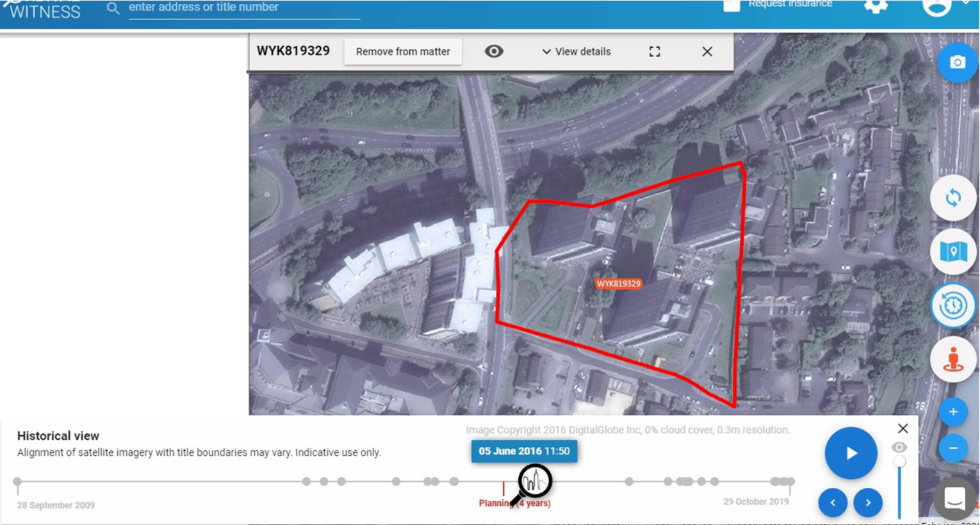
Task: Zoom in the map with plus button
Action: coord(953,412)
